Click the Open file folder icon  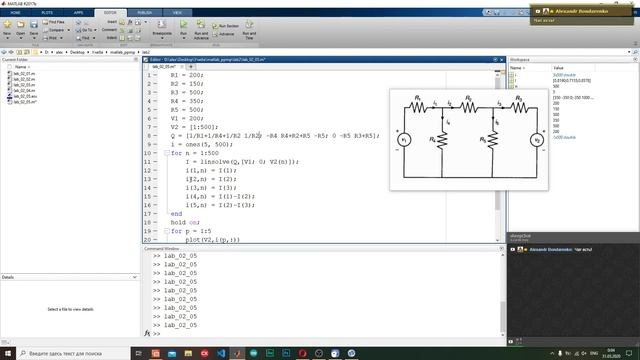pos(20,25)
